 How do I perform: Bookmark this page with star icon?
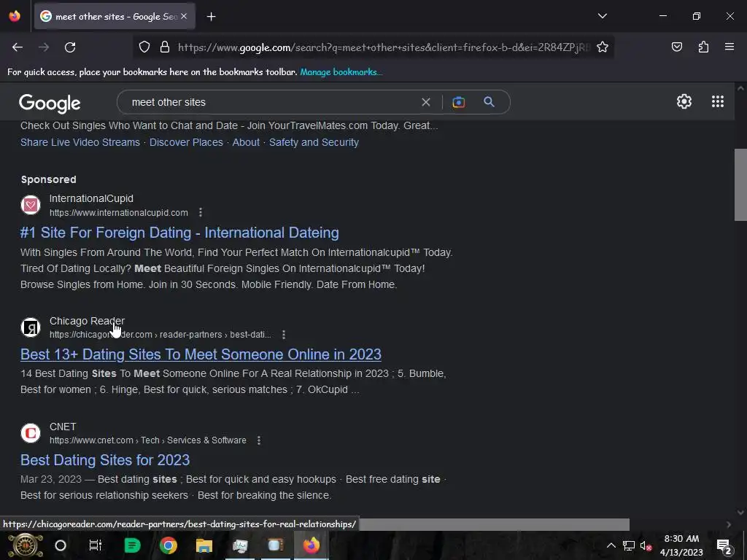tap(602, 47)
